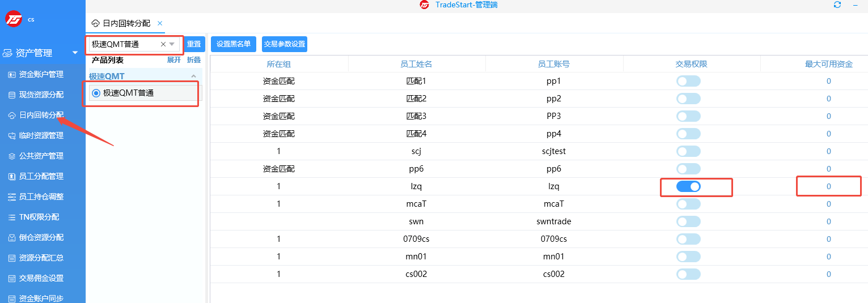Image resolution: width=868 pixels, height=303 pixels.
Task: Click the 公共资产管理 sidebar icon
Action: coord(12,156)
